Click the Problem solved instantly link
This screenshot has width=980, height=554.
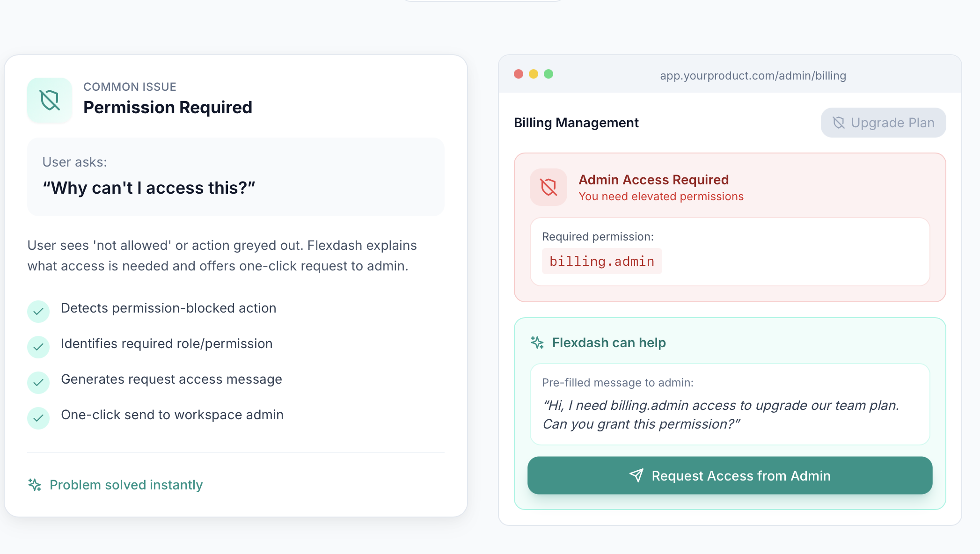pyautogui.click(x=125, y=485)
